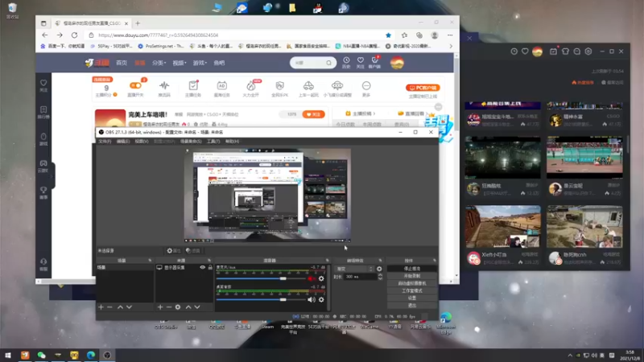Expand bookmarks bar overflow chevron

pyautogui.click(x=451, y=47)
